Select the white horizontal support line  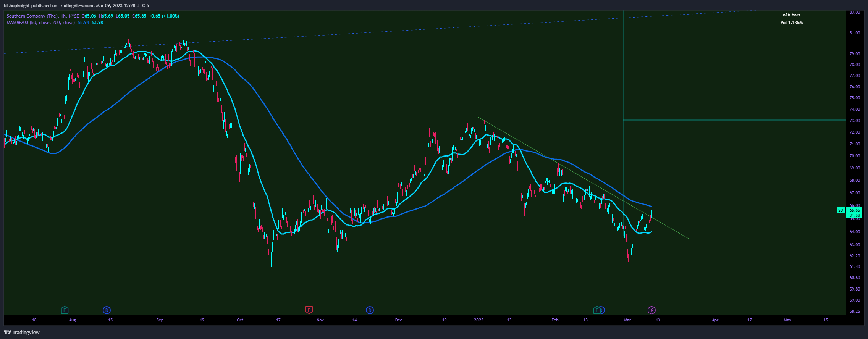point(364,284)
